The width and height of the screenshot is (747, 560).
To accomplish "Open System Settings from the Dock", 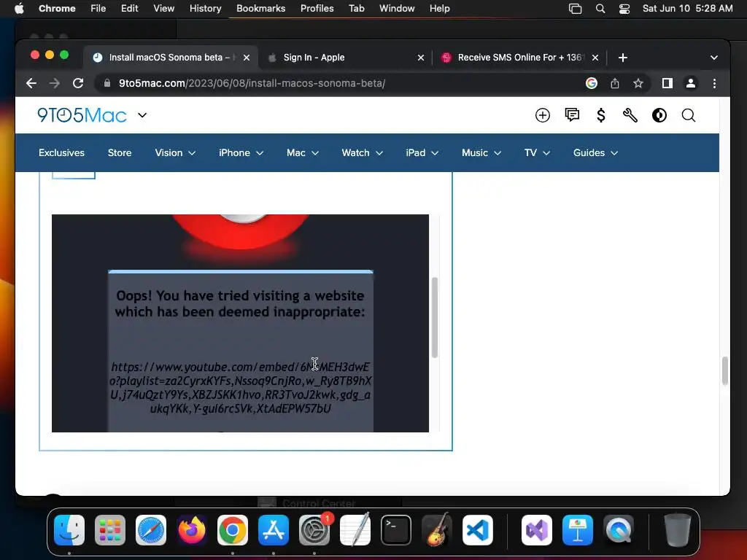I will pyautogui.click(x=314, y=529).
